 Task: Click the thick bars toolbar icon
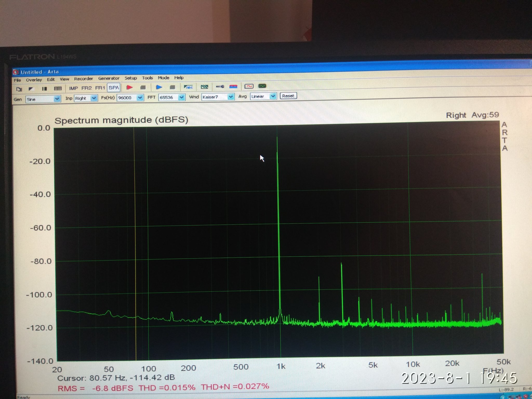click(44, 89)
